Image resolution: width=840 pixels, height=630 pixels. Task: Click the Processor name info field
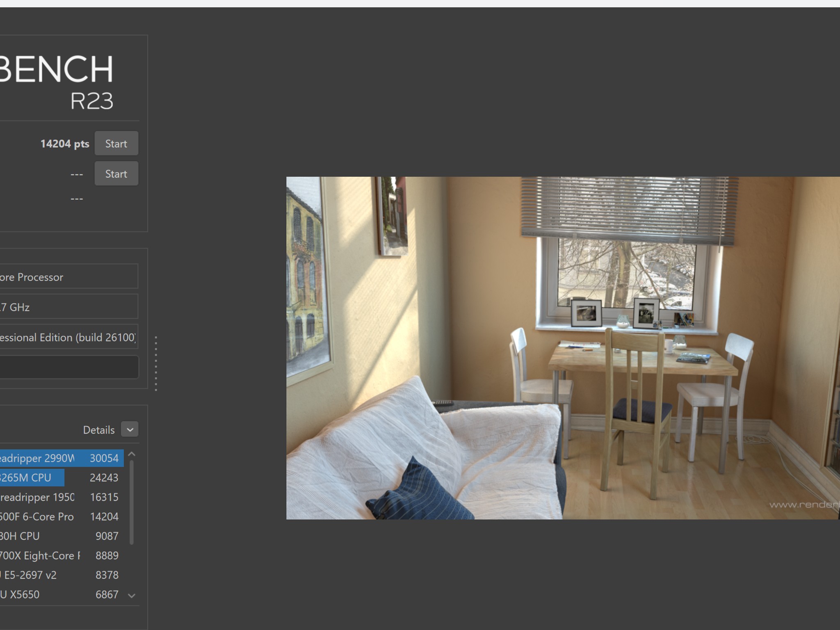point(69,277)
